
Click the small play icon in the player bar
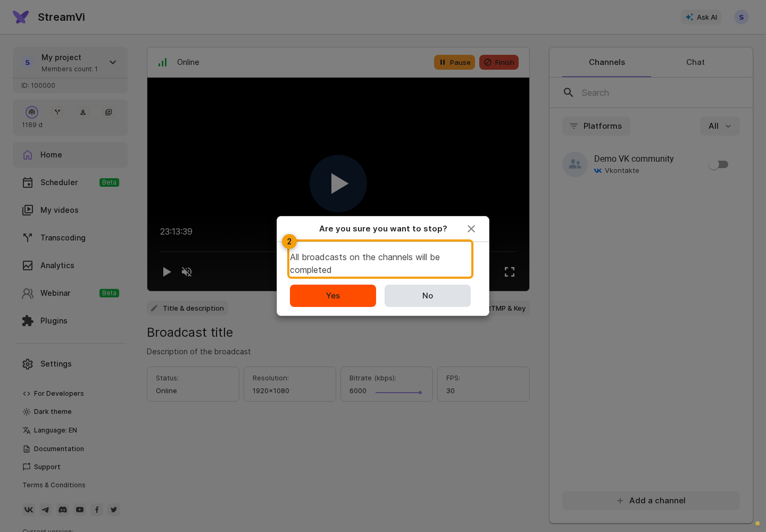point(166,272)
